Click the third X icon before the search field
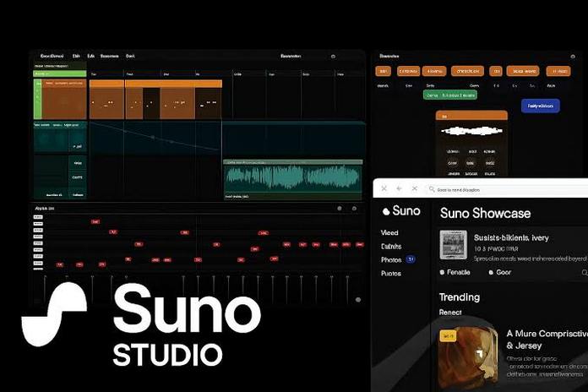The image size is (588, 392). [x=414, y=188]
